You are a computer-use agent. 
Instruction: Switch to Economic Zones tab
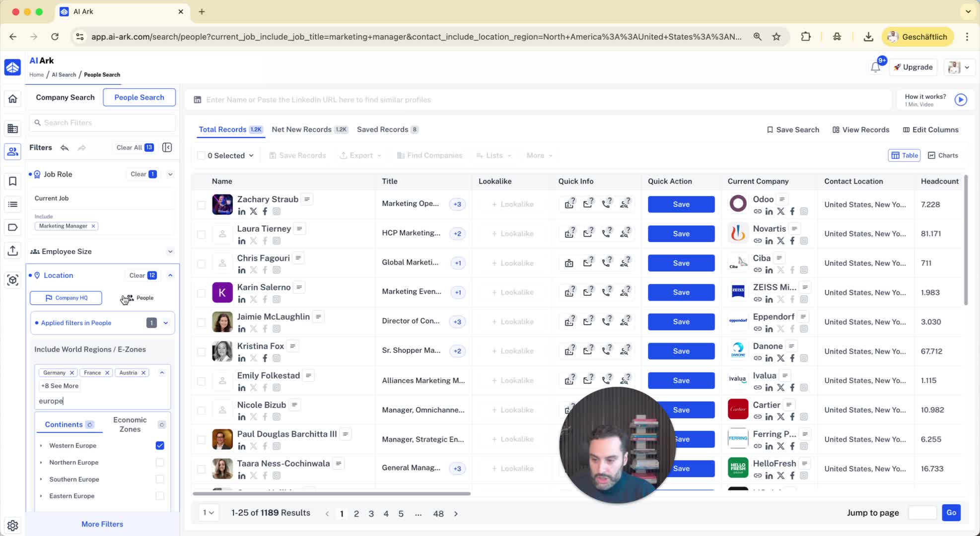pyautogui.click(x=130, y=424)
